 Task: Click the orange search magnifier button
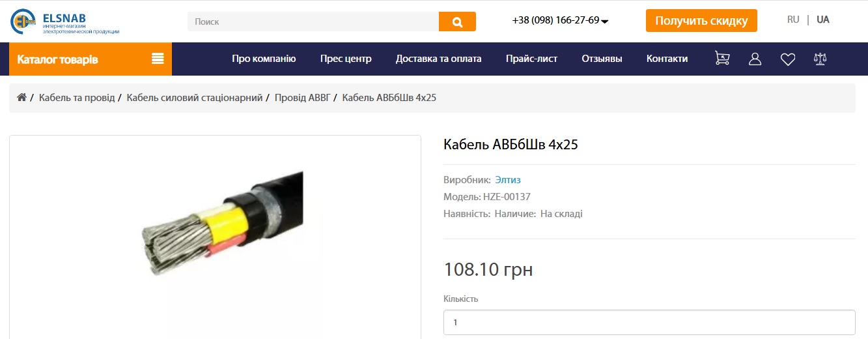[457, 22]
